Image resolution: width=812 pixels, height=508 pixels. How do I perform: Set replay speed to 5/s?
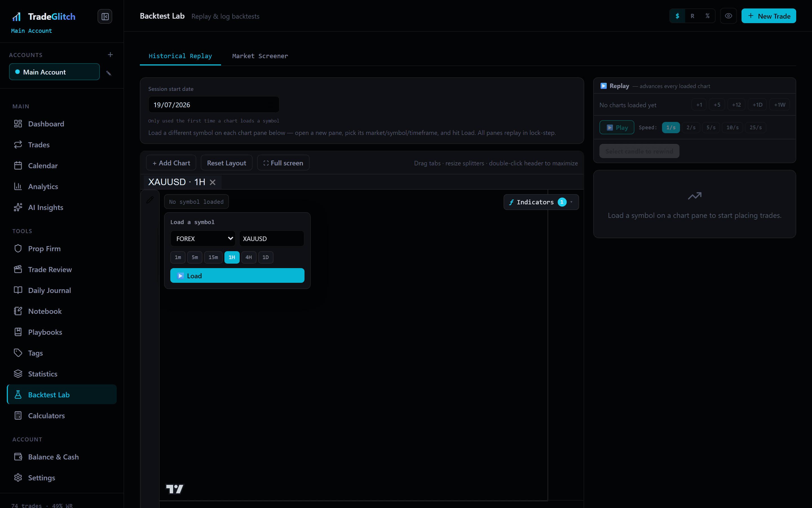click(x=711, y=128)
